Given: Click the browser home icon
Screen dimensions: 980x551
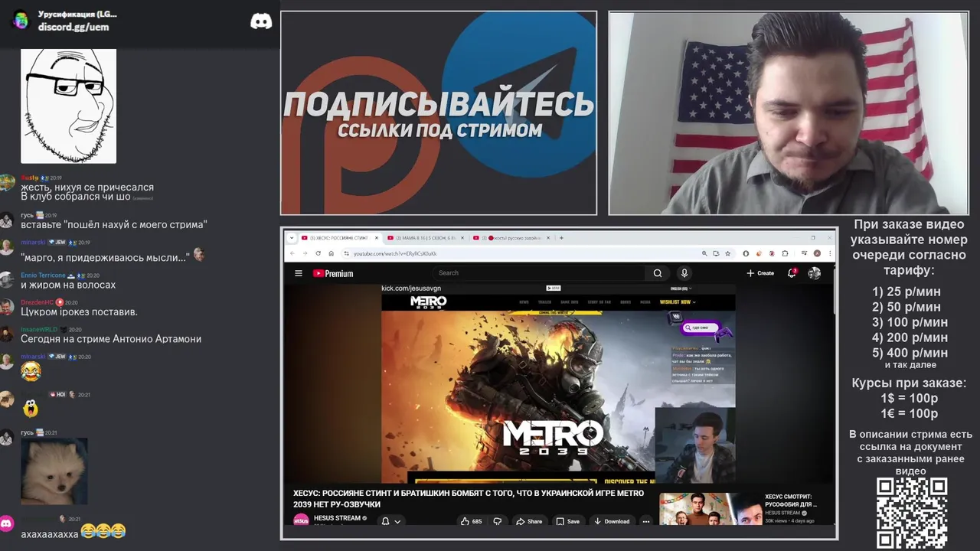Looking at the screenshot, I should click(x=332, y=253).
